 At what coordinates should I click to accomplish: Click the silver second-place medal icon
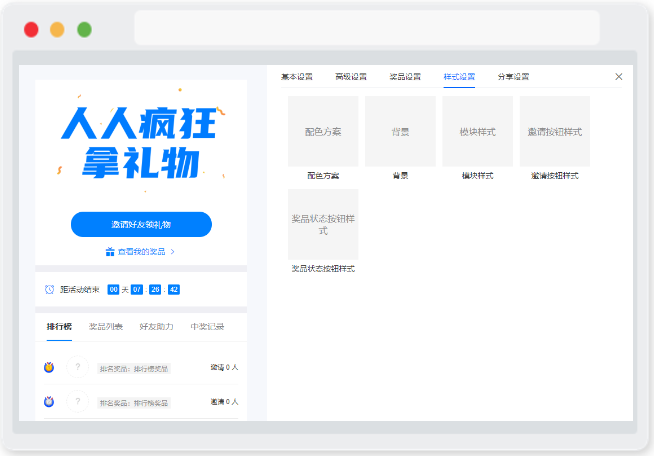49,401
